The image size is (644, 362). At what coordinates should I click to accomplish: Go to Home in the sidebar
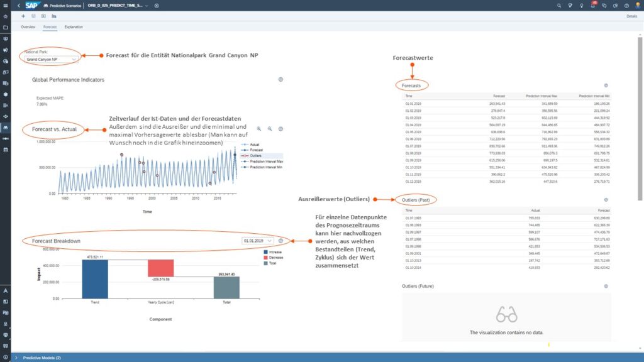coord(5,16)
